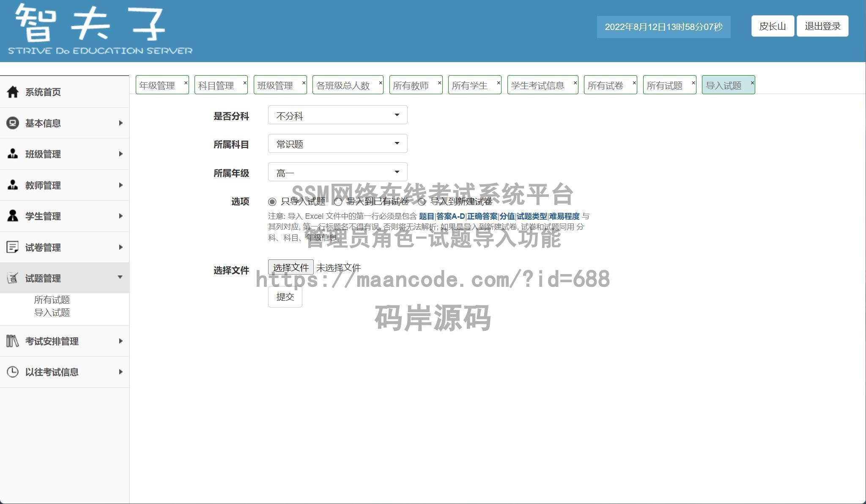Open the 所属年级 dropdown
This screenshot has height=504, width=866.
338,172
